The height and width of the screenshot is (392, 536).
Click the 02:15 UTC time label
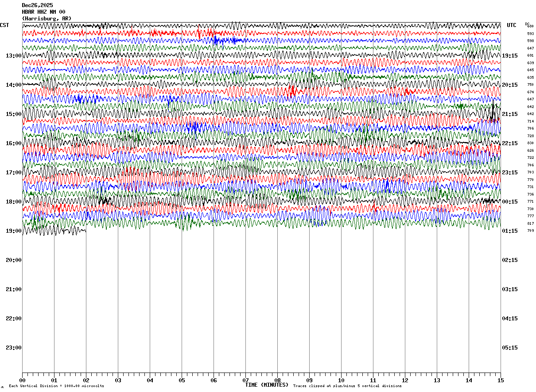point(510,260)
